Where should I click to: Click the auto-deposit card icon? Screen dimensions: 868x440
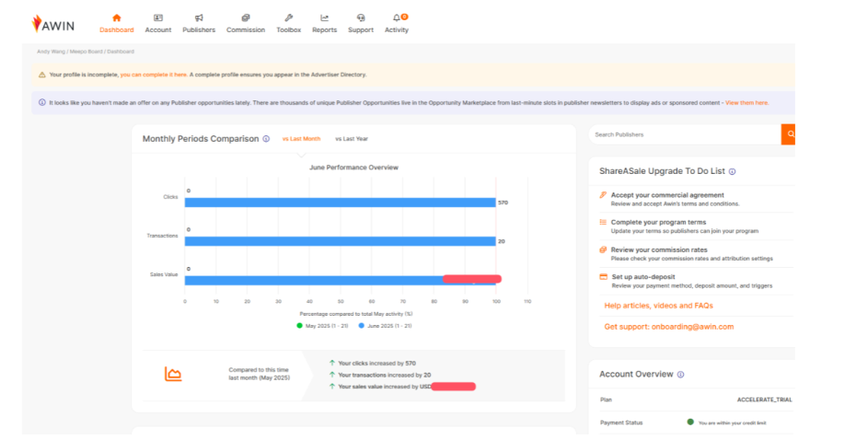click(604, 277)
